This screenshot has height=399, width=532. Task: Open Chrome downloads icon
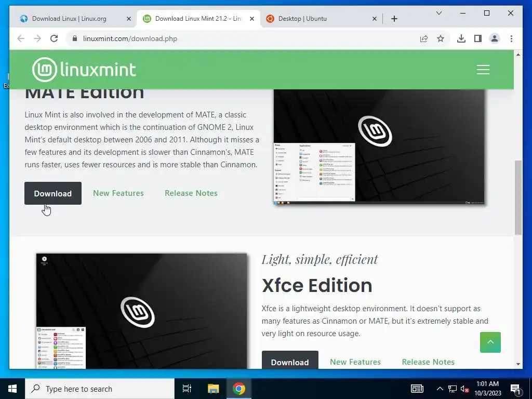[x=461, y=38]
